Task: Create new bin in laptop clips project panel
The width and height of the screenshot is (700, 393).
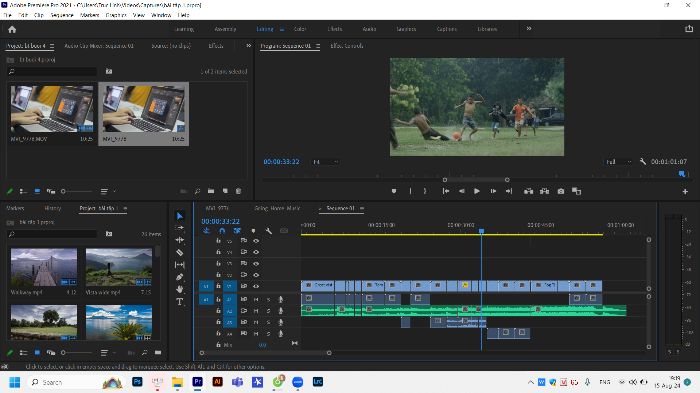Action: tap(211, 191)
